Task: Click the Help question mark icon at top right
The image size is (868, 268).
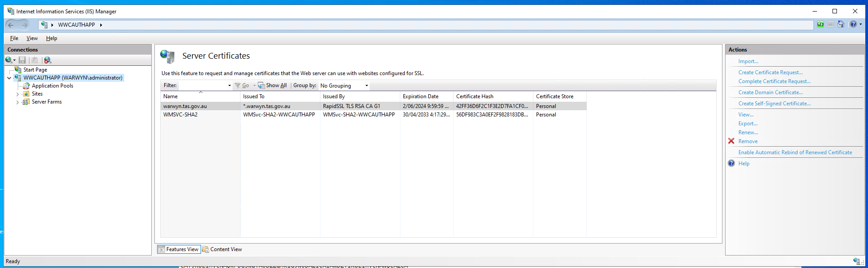Action: point(853,24)
